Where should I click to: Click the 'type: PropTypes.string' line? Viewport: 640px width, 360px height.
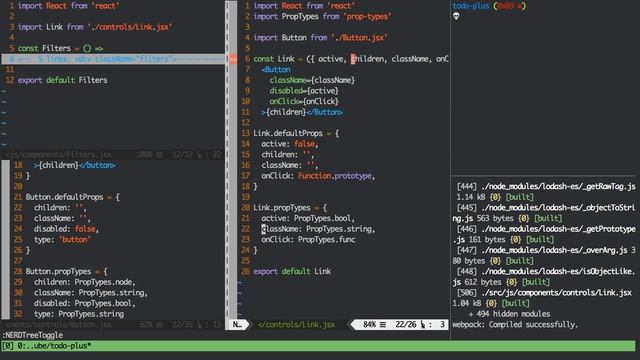click(x=79, y=314)
